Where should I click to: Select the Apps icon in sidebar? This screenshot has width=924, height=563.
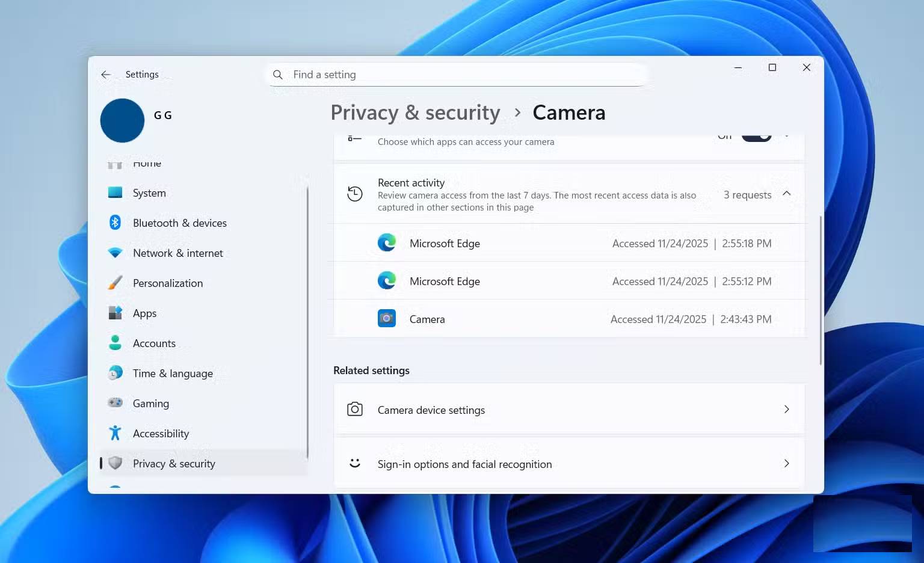115,313
